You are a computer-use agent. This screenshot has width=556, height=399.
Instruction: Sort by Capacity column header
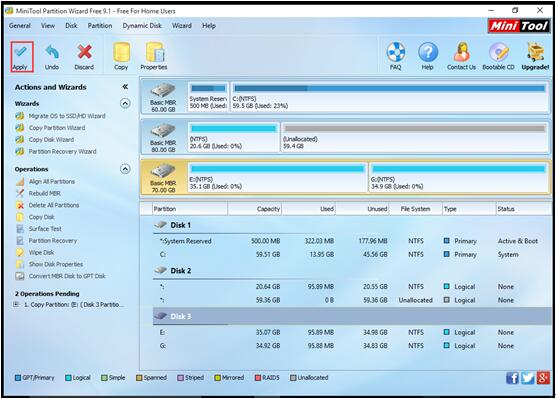[255, 209]
